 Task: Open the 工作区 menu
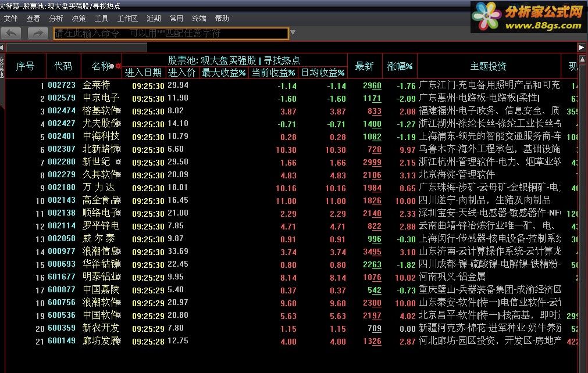coord(127,19)
